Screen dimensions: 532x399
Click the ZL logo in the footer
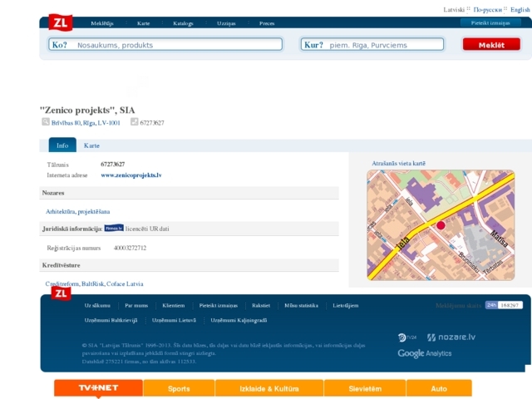pyautogui.click(x=61, y=293)
